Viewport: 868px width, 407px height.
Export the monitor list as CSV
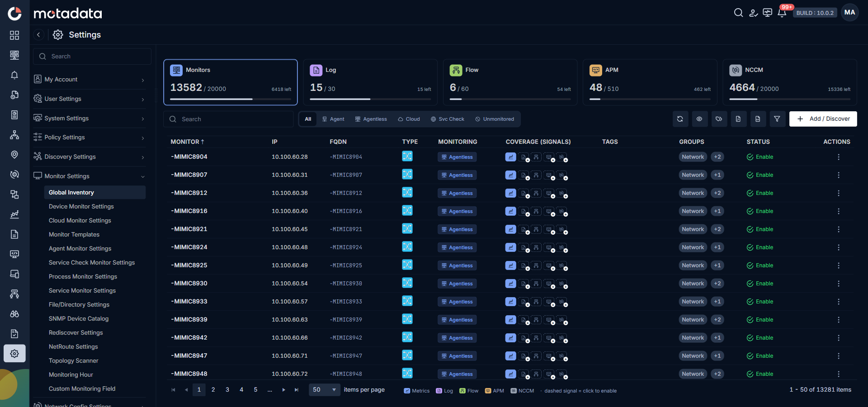click(758, 119)
